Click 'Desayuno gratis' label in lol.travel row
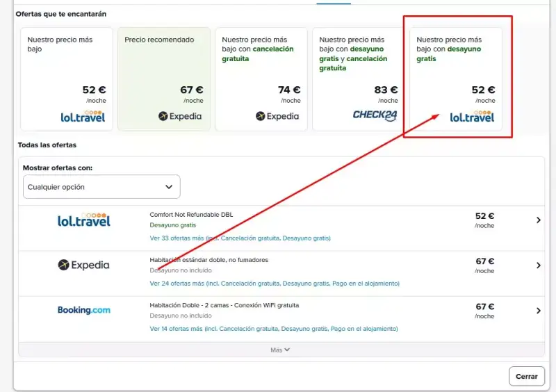The image size is (556, 392). click(172, 225)
